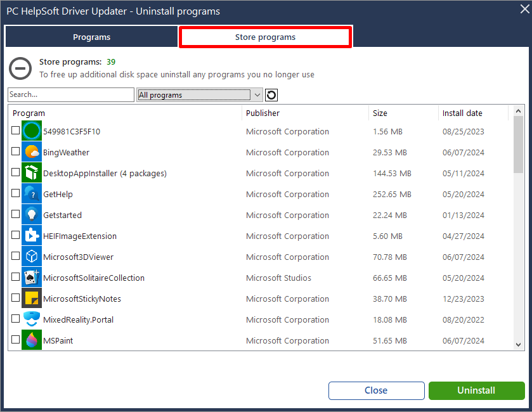Open the All programs filter dropdown
Image resolution: width=532 pixels, height=412 pixels.
(x=200, y=95)
